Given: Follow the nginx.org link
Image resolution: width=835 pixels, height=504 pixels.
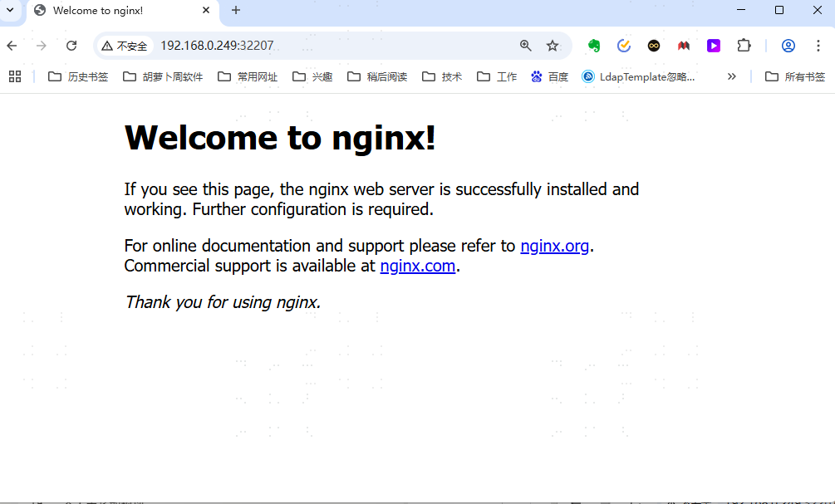Looking at the screenshot, I should click(x=554, y=246).
